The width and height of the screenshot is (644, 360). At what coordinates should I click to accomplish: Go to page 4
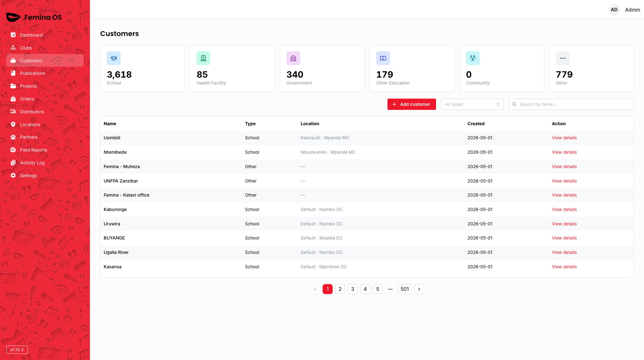coord(365,289)
